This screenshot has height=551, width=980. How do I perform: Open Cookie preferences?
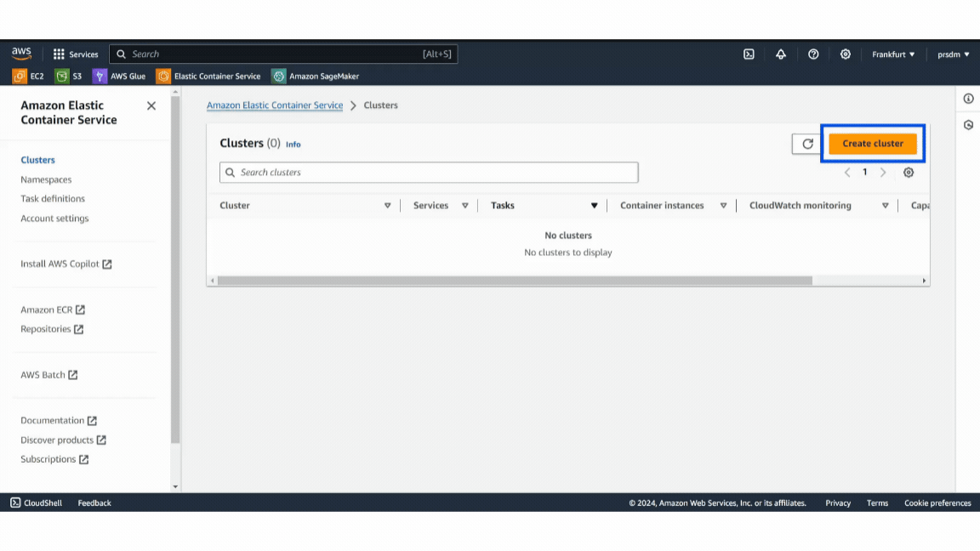coord(937,503)
